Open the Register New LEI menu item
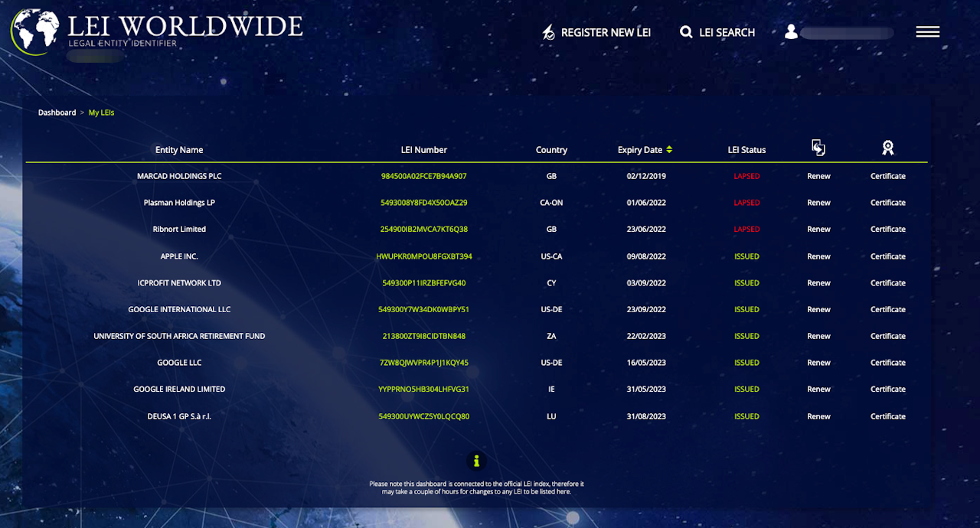This screenshot has width=980, height=528. [596, 32]
